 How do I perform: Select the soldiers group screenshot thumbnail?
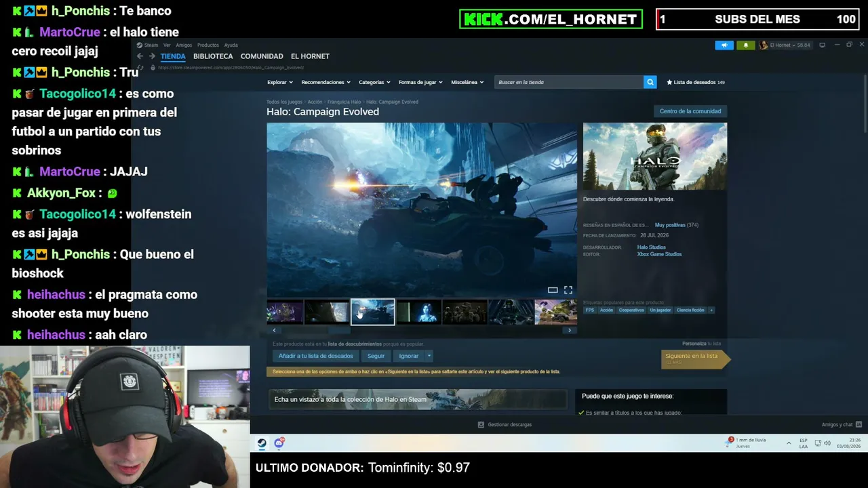(x=465, y=312)
